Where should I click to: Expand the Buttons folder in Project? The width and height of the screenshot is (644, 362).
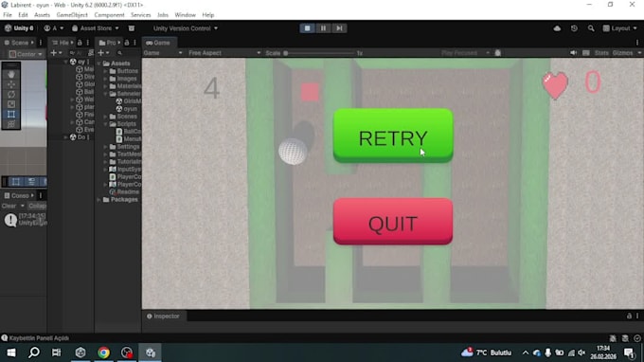(105, 71)
